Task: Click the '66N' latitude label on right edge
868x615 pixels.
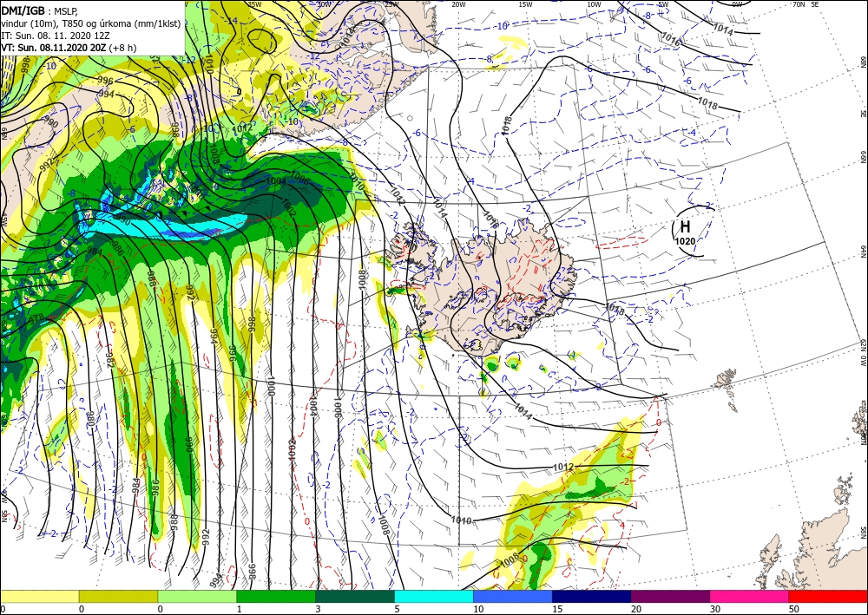Action: coord(863,157)
